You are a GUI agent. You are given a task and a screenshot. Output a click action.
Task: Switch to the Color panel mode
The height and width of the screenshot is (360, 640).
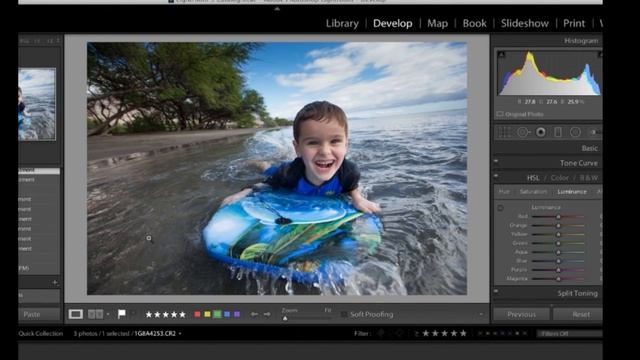point(560,178)
